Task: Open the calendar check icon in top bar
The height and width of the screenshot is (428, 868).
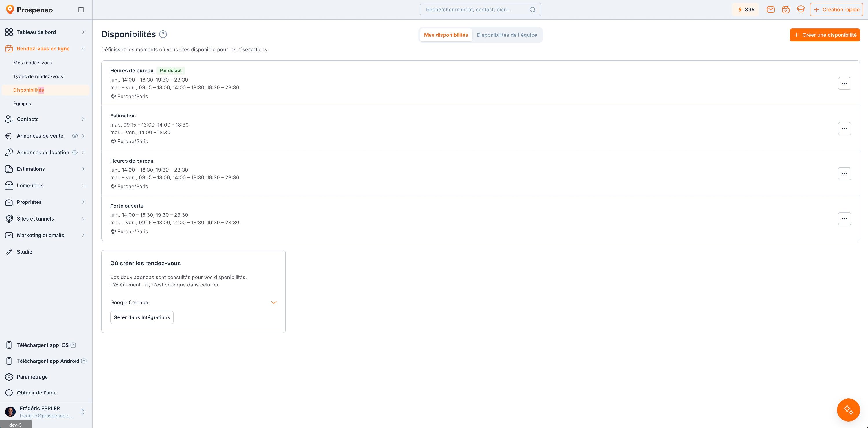Action: (x=786, y=10)
